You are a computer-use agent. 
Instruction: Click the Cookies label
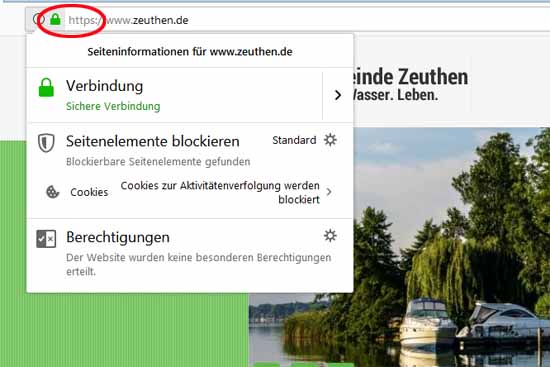coord(89,192)
